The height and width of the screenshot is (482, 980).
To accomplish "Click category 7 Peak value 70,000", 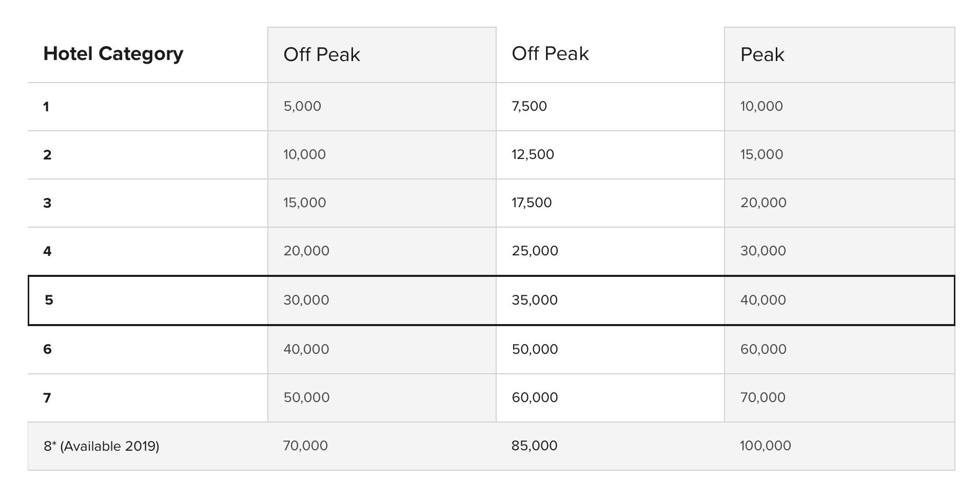I will pyautogui.click(x=762, y=397).
